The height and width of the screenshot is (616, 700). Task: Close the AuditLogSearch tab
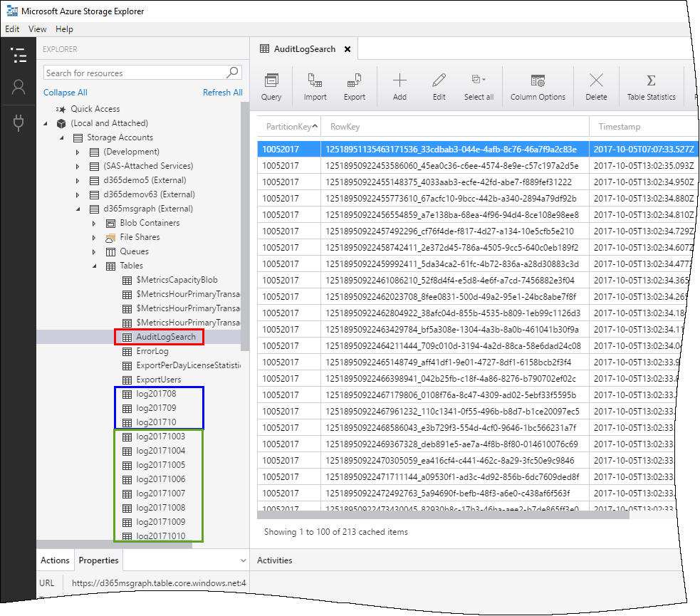click(x=348, y=49)
